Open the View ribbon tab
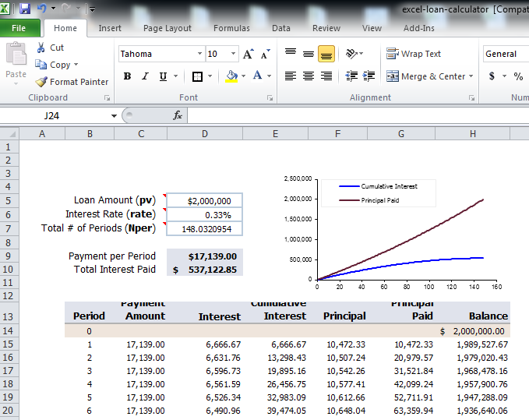Viewport: 529px width, 420px height. 372,28
